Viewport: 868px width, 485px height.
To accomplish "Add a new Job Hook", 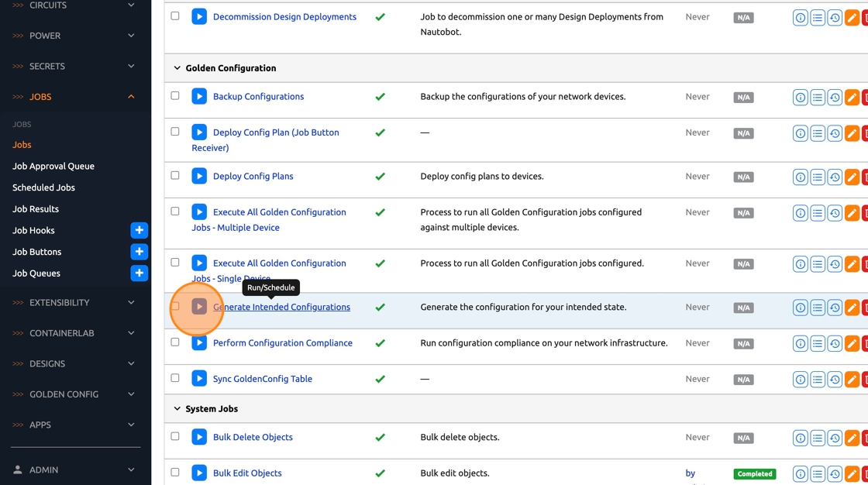I will 139,230.
